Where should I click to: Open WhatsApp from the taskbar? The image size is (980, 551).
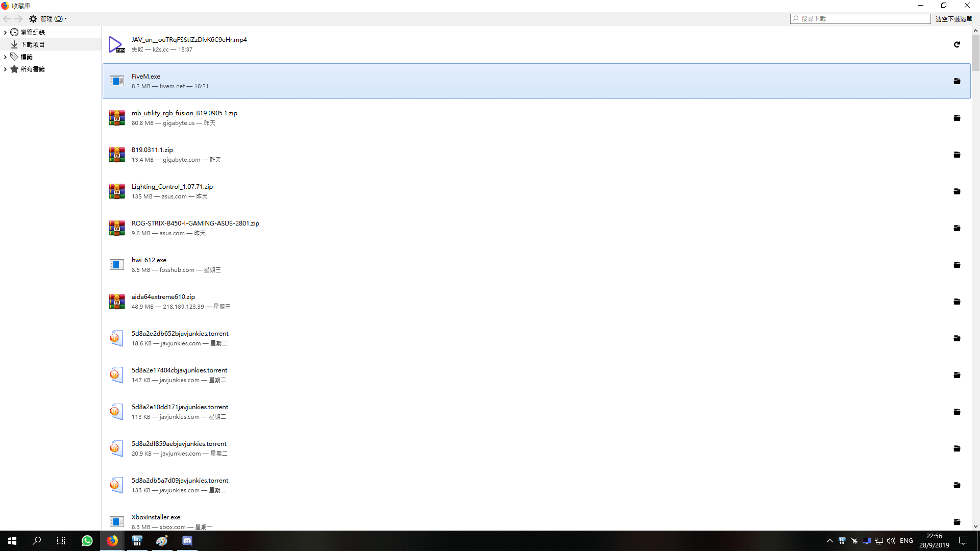click(87, 541)
